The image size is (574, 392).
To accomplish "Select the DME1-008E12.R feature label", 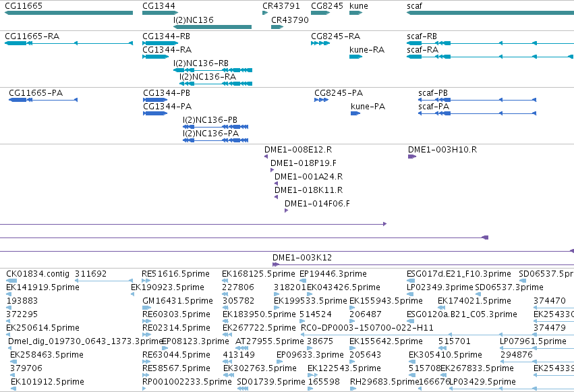I will click(x=298, y=150).
